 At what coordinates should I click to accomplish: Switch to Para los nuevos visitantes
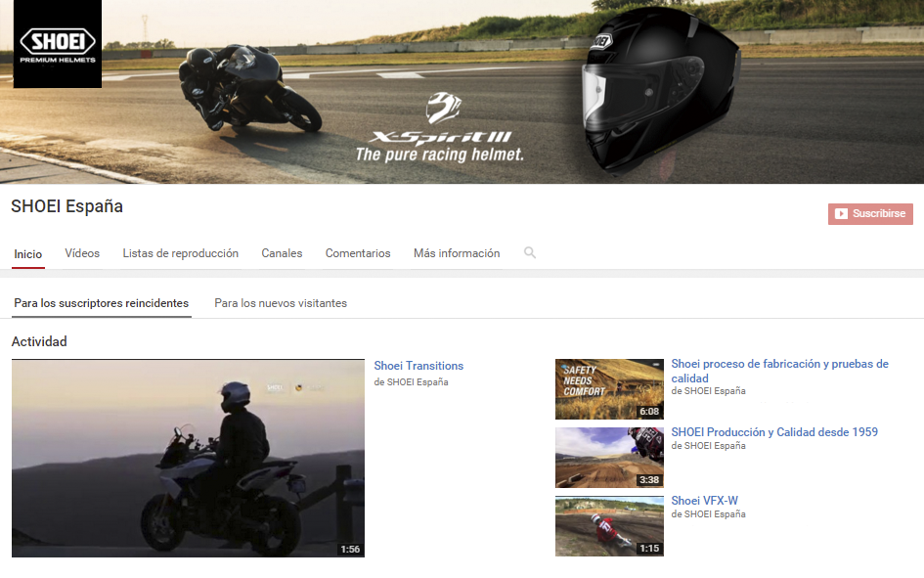(x=281, y=303)
